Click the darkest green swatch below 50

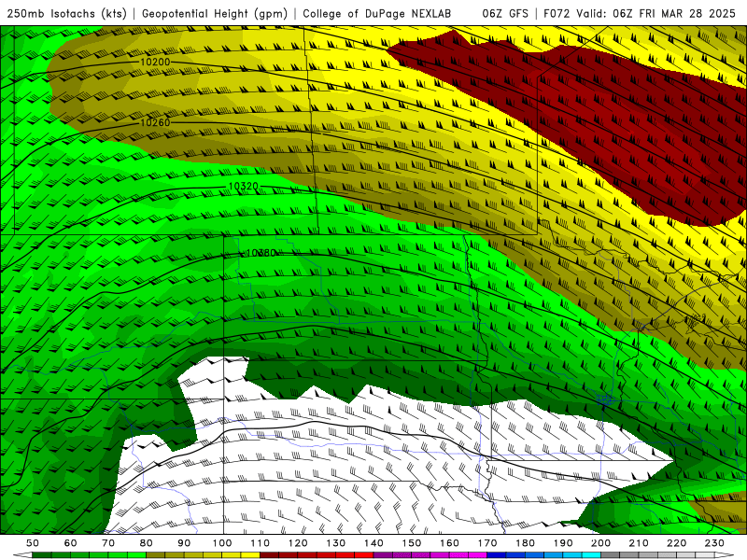[42, 555]
